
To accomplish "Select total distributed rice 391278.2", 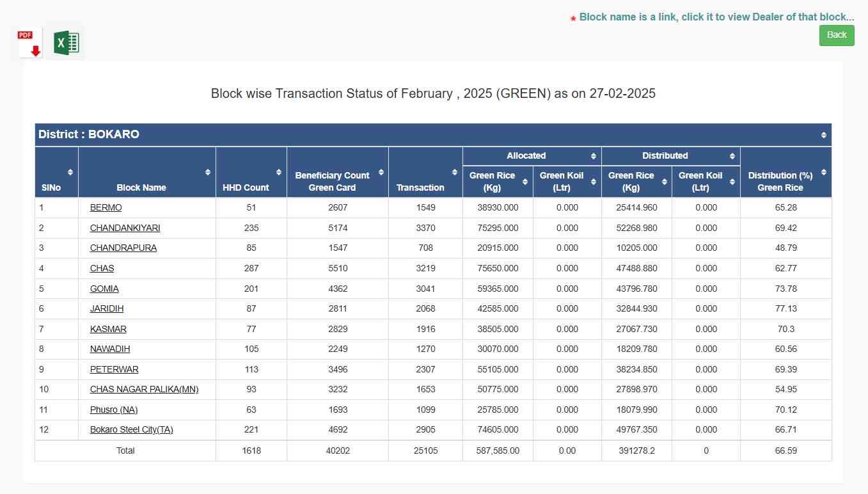I will 636,450.
